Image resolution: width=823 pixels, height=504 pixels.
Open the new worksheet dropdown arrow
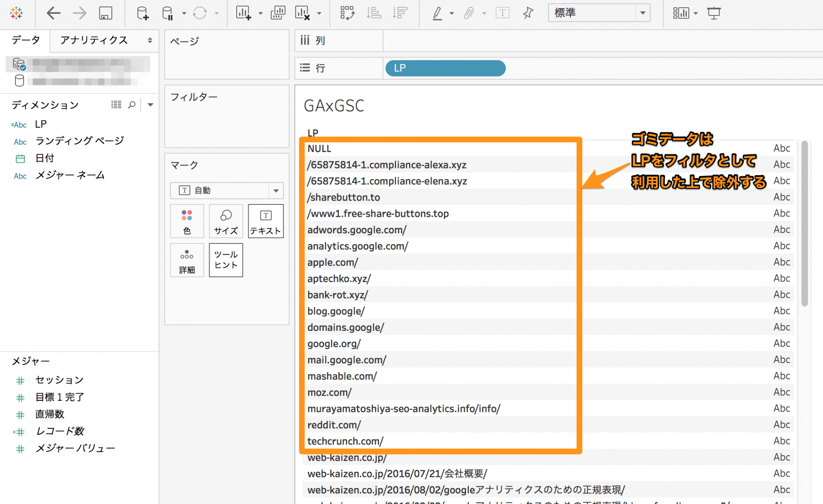pyautogui.click(x=260, y=13)
